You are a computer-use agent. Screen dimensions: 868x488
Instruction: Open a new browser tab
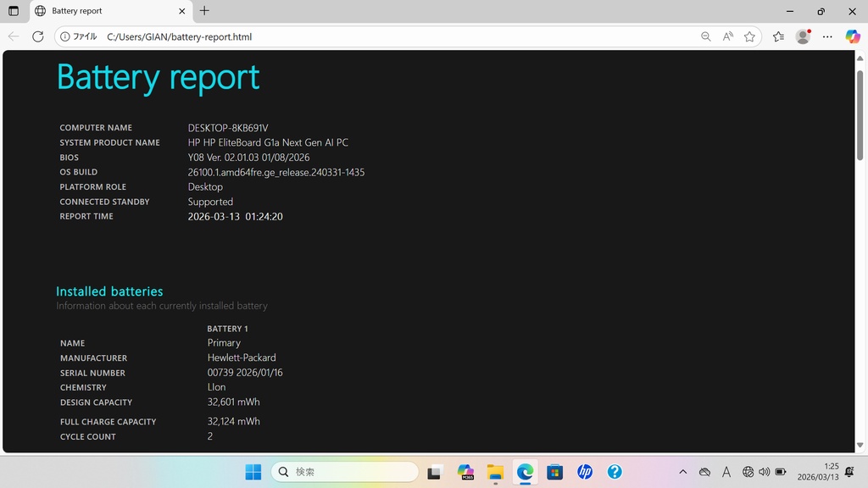coord(204,11)
